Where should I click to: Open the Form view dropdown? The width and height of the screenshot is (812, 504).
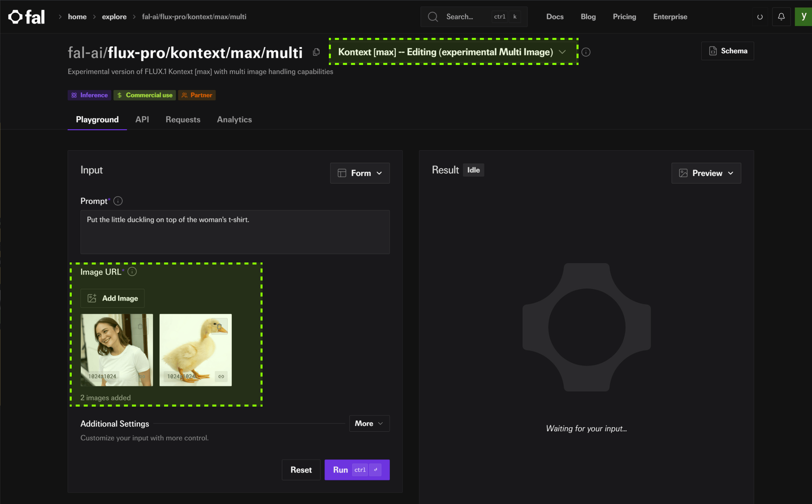pyautogui.click(x=360, y=173)
